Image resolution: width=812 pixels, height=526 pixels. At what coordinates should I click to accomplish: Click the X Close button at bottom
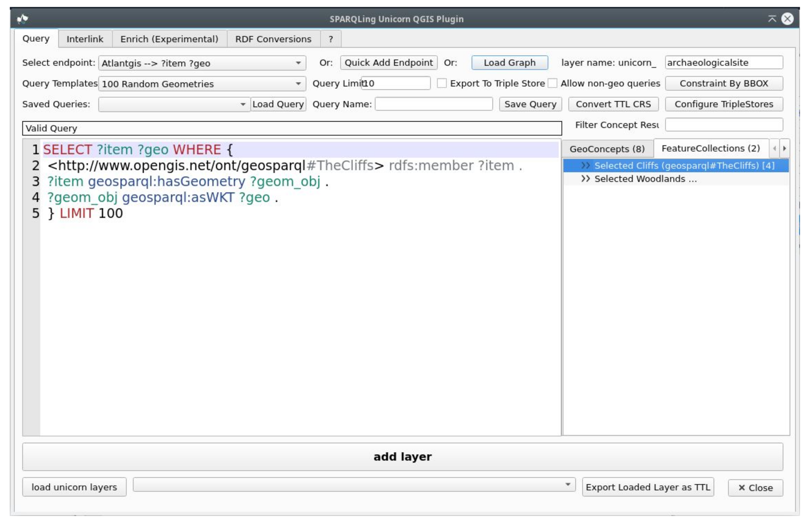coord(755,488)
